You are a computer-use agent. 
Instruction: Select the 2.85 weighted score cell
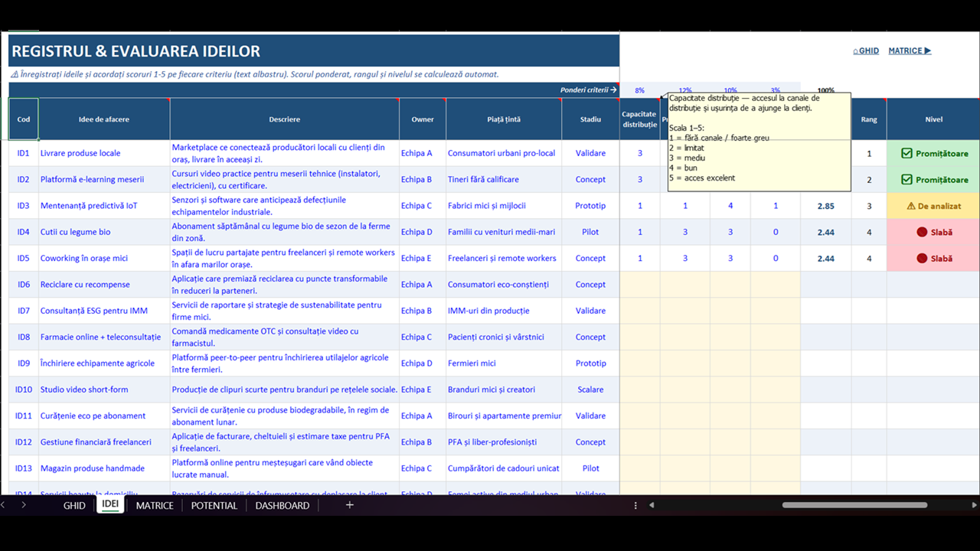[826, 206]
